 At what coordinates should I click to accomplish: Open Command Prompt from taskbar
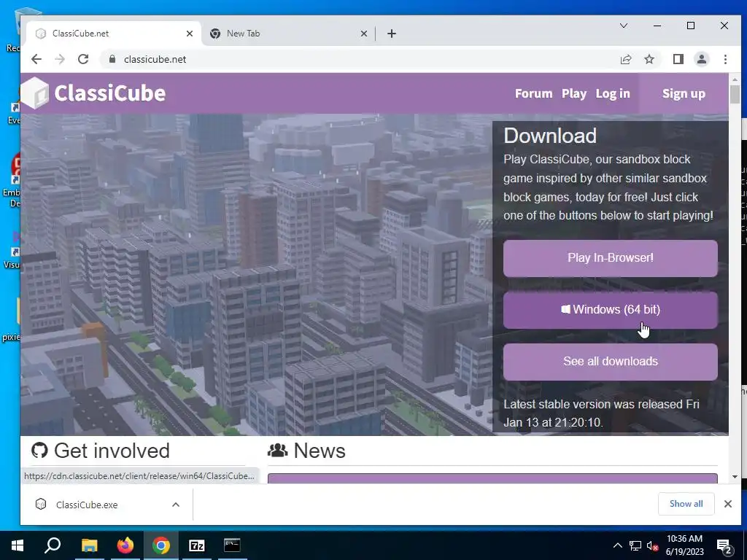(x=233, y=545)
